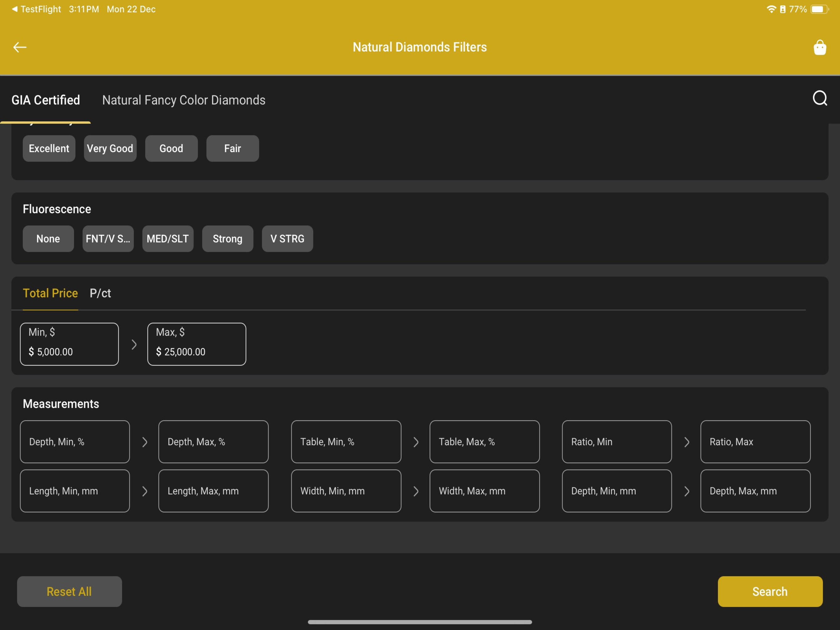Tap chevron between Length mm fields
Viewport: 840px width, 630px height.
[145, 491]
